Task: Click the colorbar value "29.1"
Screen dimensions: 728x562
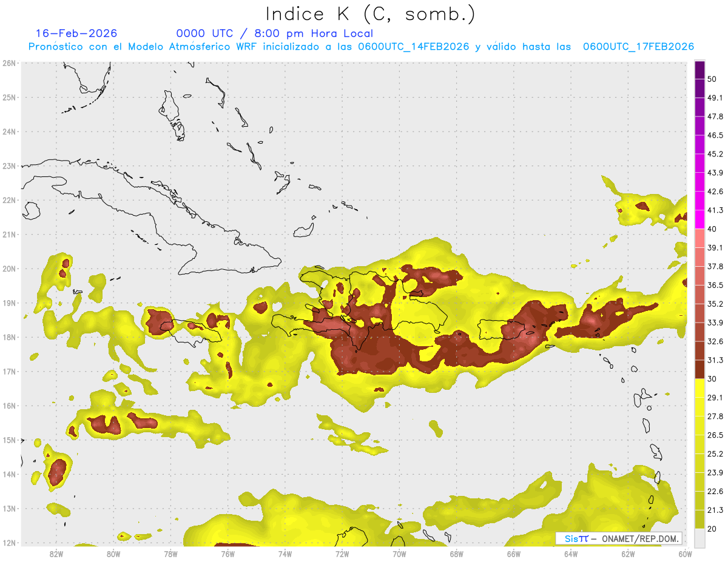Action: tap(715, 398)
